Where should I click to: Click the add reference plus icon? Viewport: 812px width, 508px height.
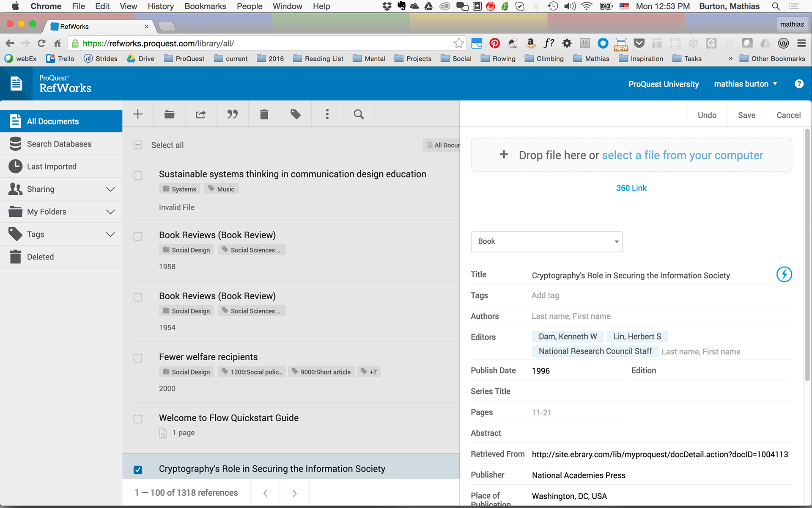point(138,114)
